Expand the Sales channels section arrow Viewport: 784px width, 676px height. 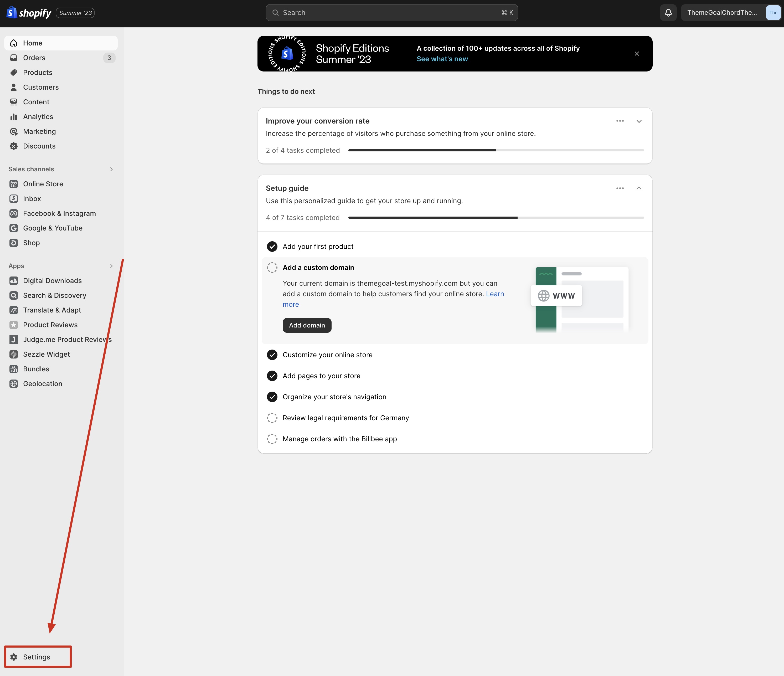click(x=111, y=169)
